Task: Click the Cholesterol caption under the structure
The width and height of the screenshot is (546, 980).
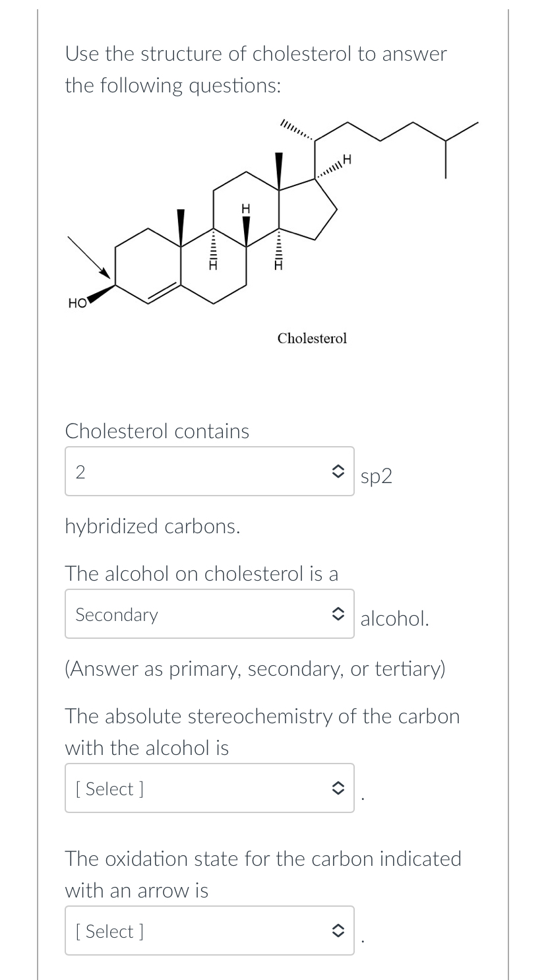Action: click(312, 339)
